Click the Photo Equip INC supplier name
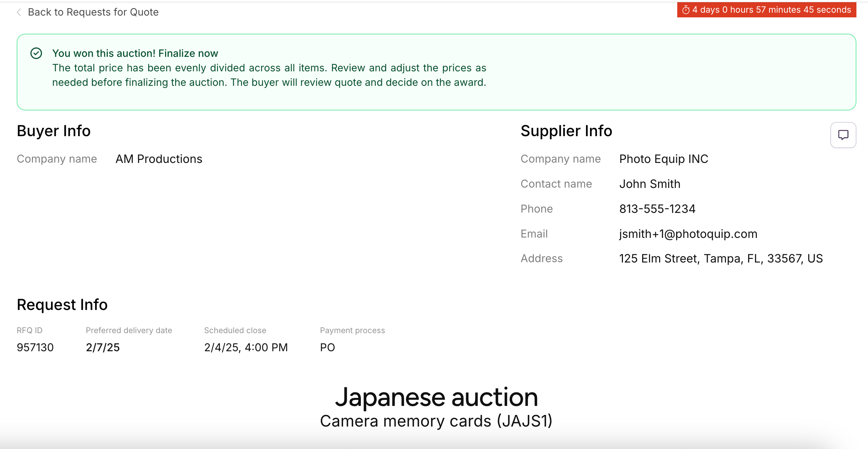This screenshot has height=449, width=868. coord(663,159)
